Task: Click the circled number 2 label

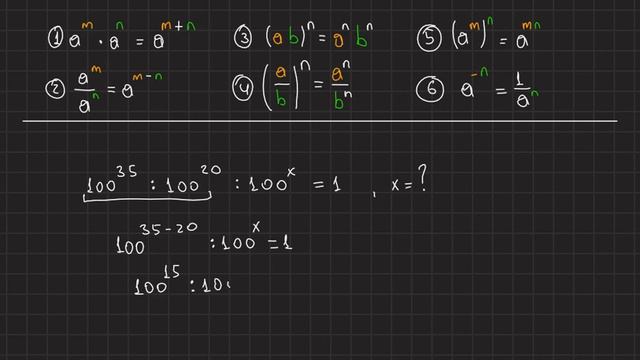Action: click(x=55, y=89)
